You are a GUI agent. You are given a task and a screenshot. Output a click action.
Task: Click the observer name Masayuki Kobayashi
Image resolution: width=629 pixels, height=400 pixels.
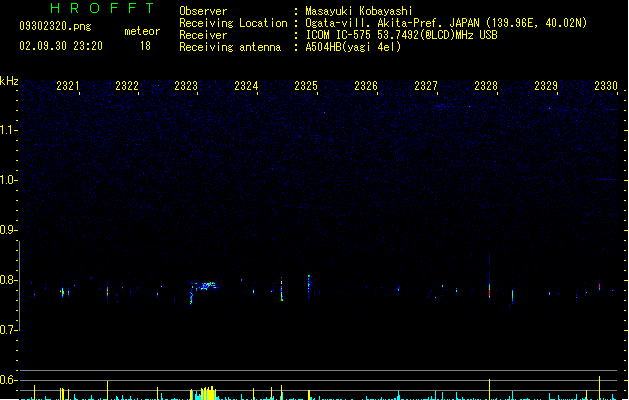coord(359,11)
